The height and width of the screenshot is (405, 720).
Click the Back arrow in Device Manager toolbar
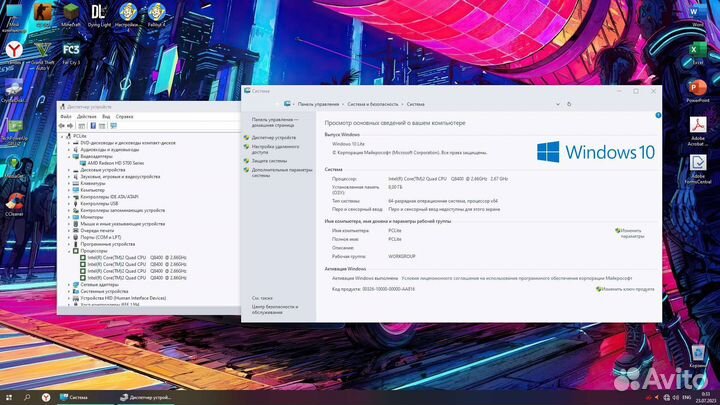point(62,126)
